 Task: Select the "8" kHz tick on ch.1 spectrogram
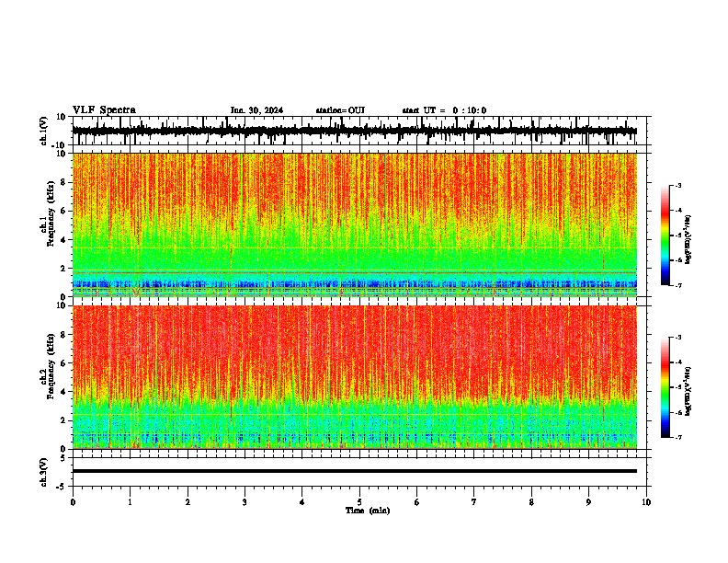(63, 182)
